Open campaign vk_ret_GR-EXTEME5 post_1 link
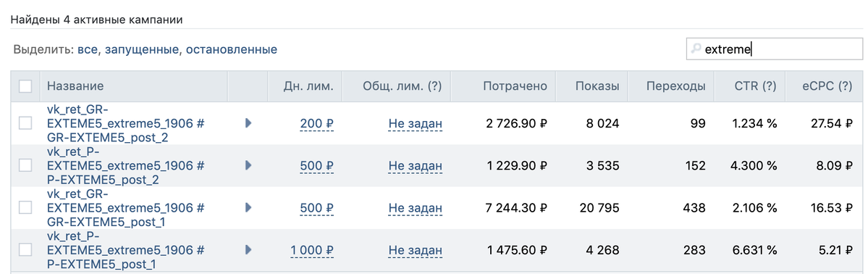This screenshot has width=868, height=274. point(126,207)
